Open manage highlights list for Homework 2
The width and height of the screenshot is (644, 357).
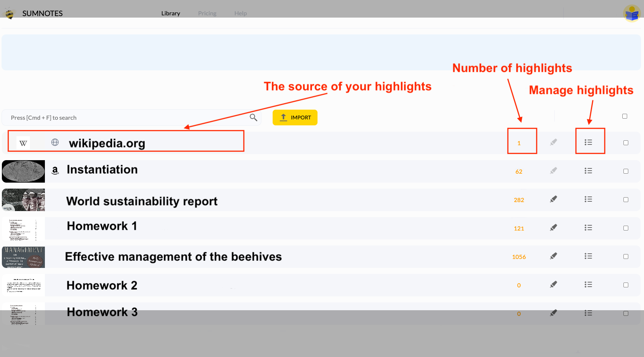pyautogui.click(x=588, y=284)
